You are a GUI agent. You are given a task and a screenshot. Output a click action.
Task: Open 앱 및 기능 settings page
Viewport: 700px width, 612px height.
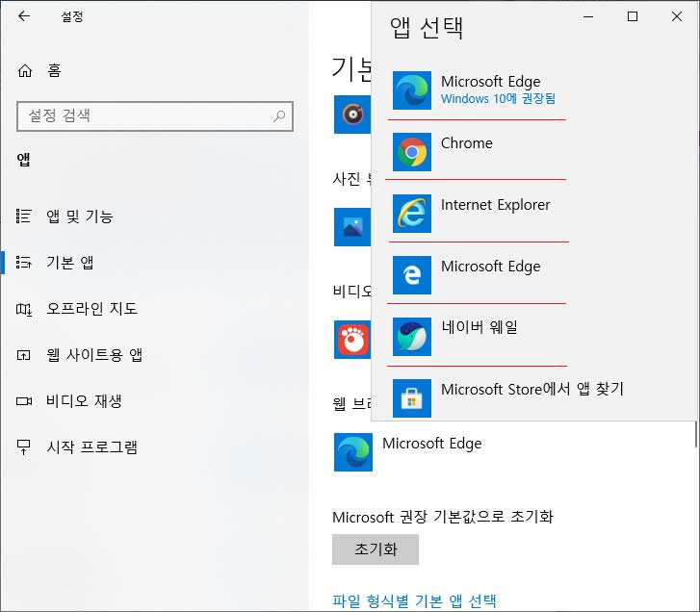pyautogui.click(x=80, y=217)
